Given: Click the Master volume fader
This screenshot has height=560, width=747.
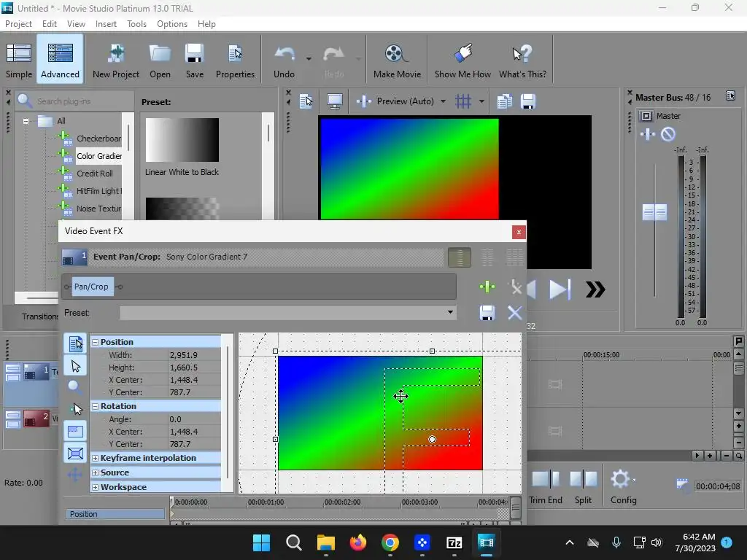Looking at the screenshot, I should [654, 212].
